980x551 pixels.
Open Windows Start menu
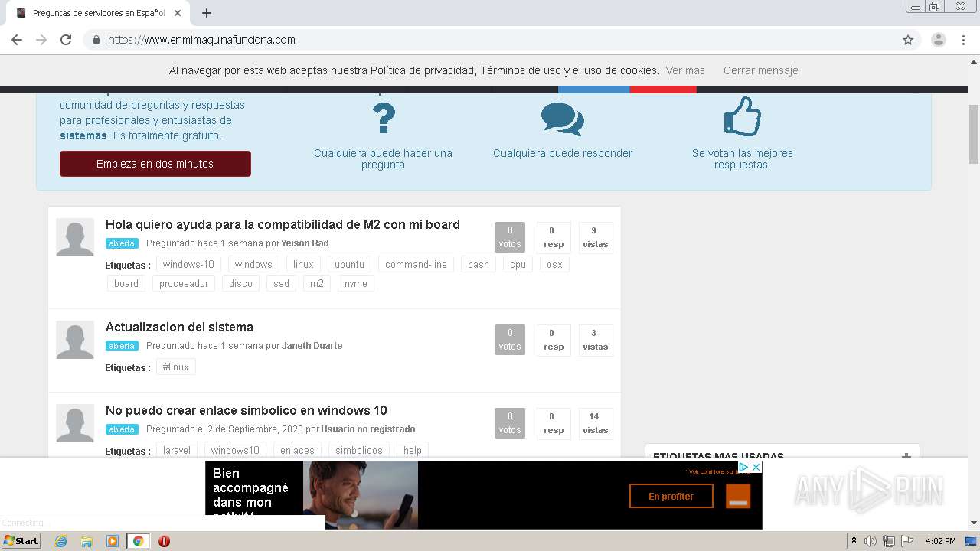point(21,540)
